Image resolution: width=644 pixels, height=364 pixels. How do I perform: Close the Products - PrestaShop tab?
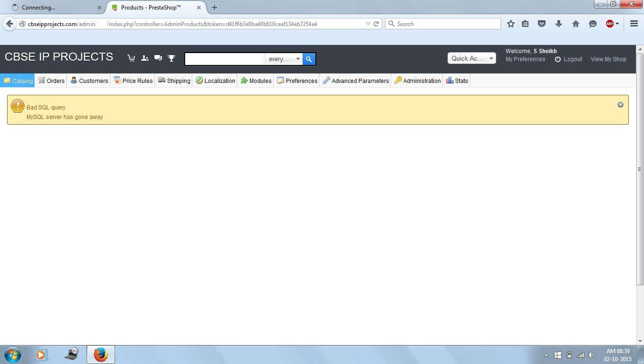[x=199, y=8]
